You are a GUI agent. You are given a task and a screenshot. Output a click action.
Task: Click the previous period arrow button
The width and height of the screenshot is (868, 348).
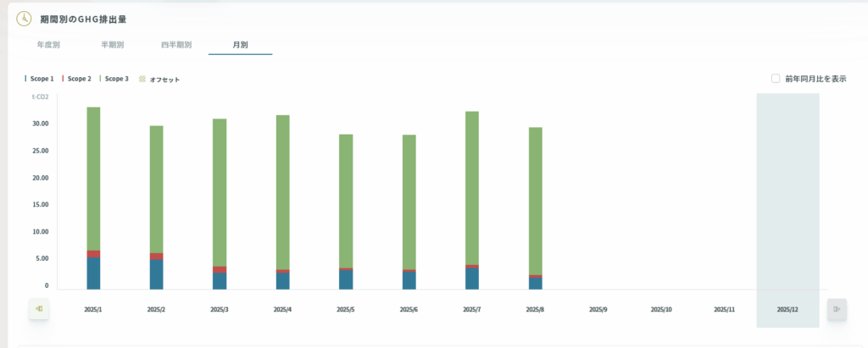click(x=39, y=309)
